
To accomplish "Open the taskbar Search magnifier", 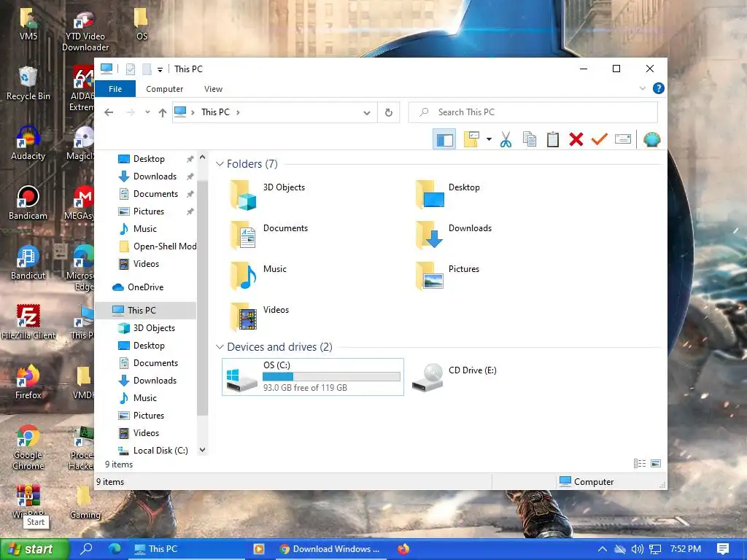I will [87, 549].
